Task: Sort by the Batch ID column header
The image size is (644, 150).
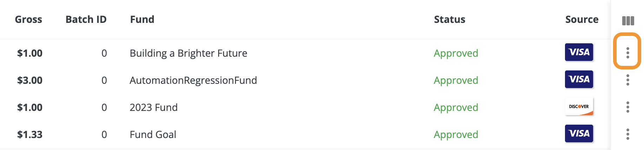Action: 86,19
